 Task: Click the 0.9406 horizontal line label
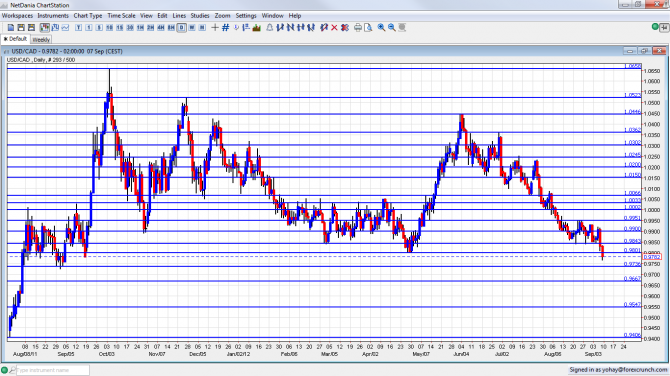633,335
